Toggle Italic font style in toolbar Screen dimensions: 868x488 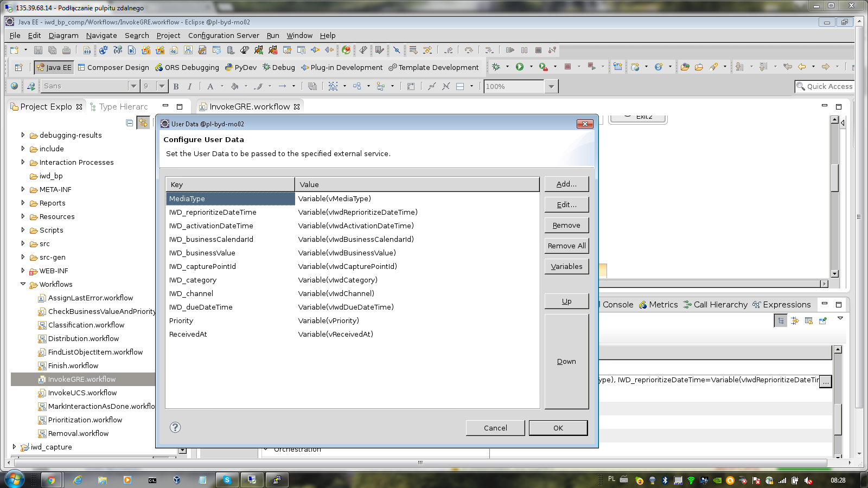click(189, 86)
